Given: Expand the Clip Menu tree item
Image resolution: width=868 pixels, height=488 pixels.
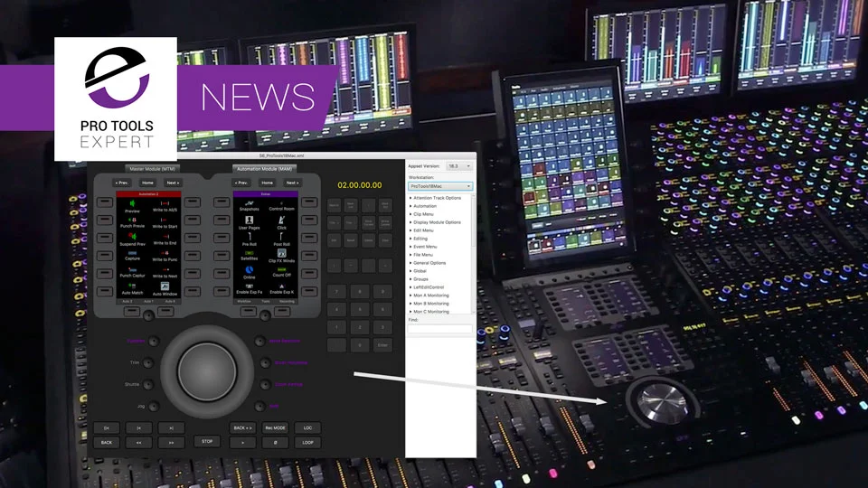Looking at the screenshot, I should (x=423, y=214).
